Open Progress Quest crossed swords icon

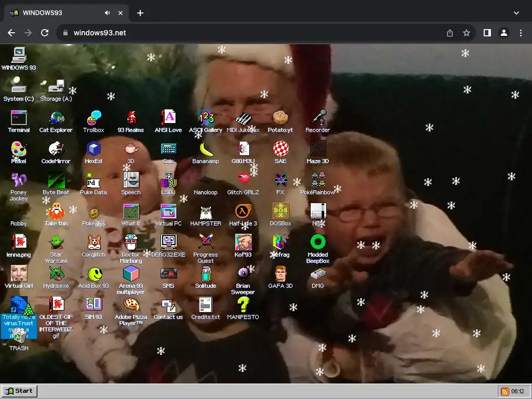point(206,249)
